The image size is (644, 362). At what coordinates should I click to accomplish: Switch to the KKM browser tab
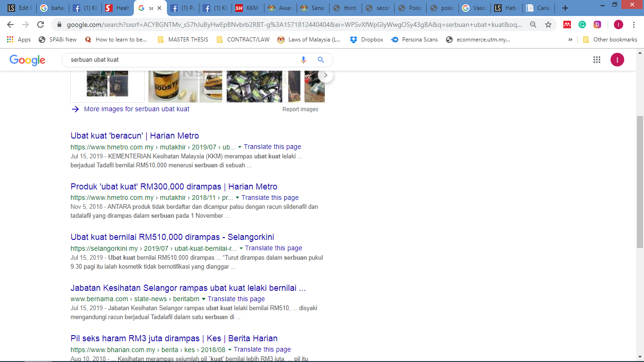[x=247, y=8]
